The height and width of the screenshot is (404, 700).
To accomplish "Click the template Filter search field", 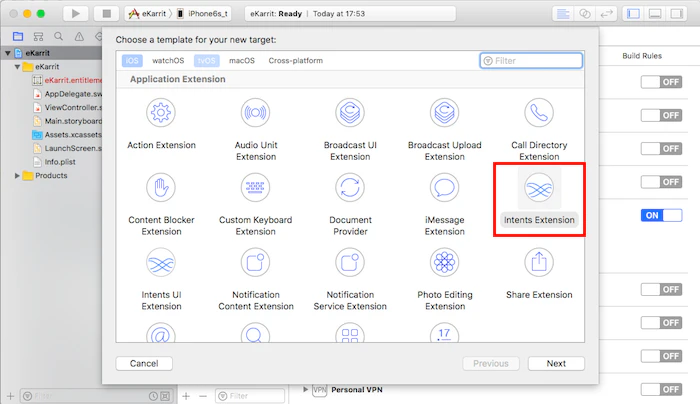I will pos(531,61).
